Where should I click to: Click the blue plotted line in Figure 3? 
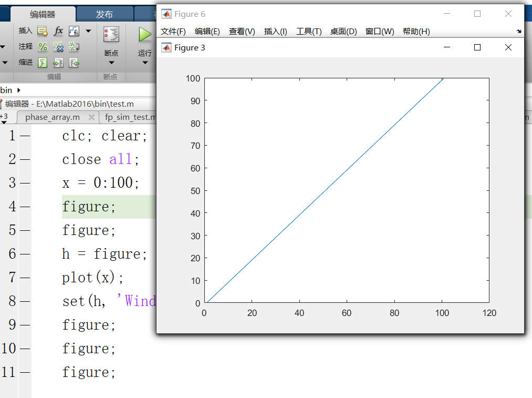[325, 190]
